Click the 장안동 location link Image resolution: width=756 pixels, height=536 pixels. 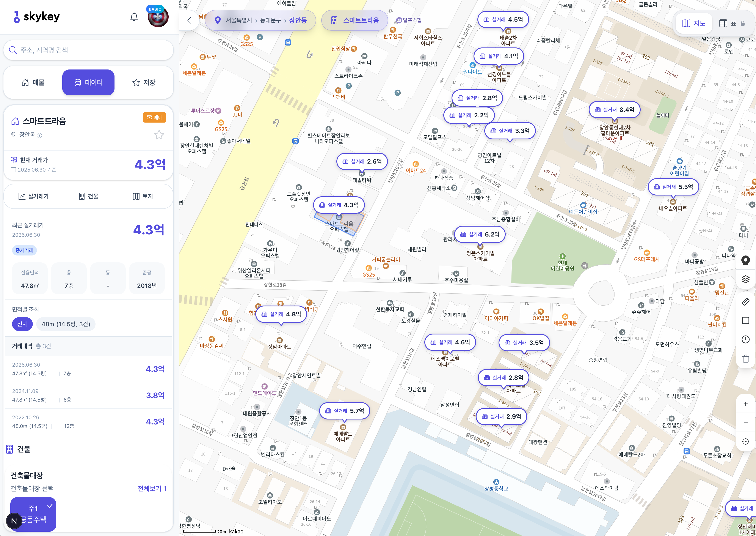click(27, 135)
